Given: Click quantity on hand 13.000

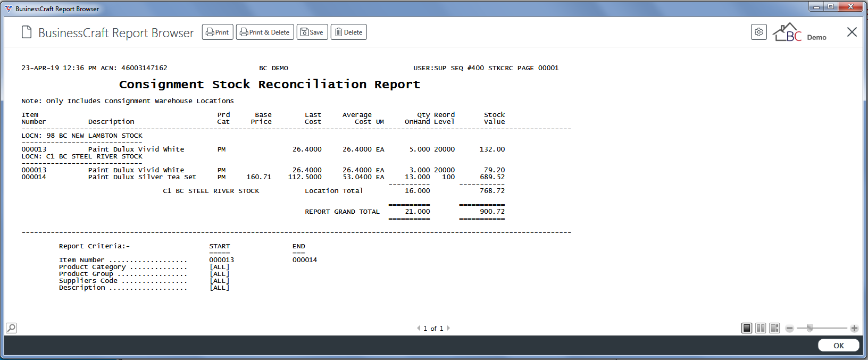Looking at the screenshot, I should click(418, 177).
